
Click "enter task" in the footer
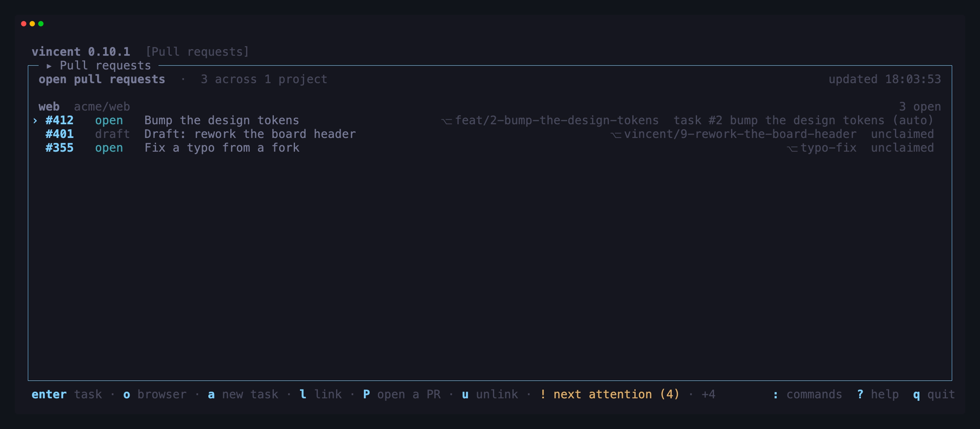click(x=67, y=394)
